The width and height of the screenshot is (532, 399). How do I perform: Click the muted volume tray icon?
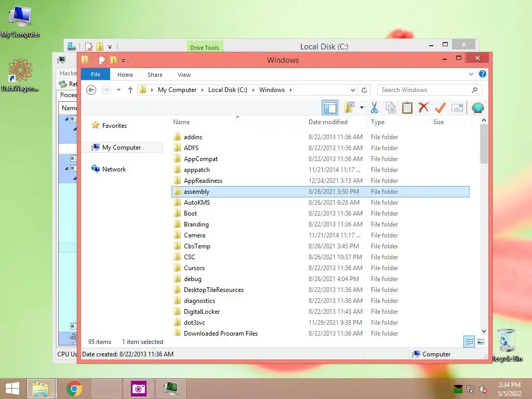pyautogui.click(x=483, y=389)
